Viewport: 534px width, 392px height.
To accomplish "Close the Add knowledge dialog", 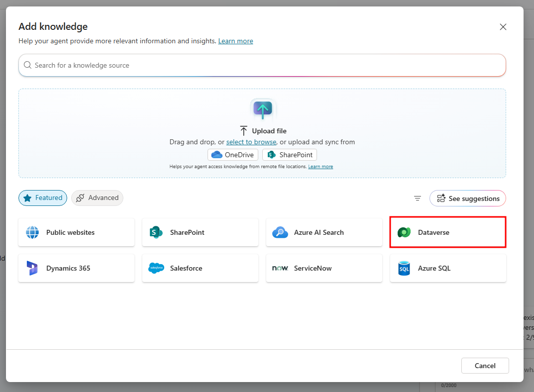I will [x=503, y=27].
